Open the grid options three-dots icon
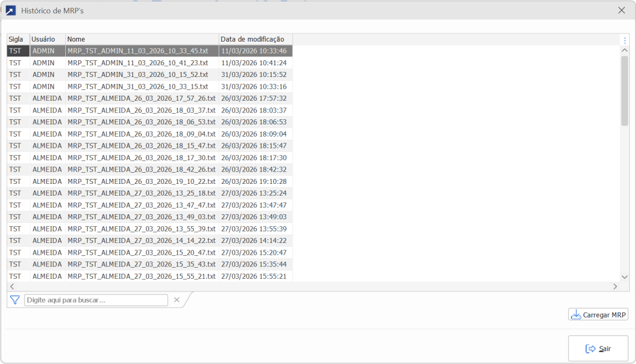 pos(625,40)
